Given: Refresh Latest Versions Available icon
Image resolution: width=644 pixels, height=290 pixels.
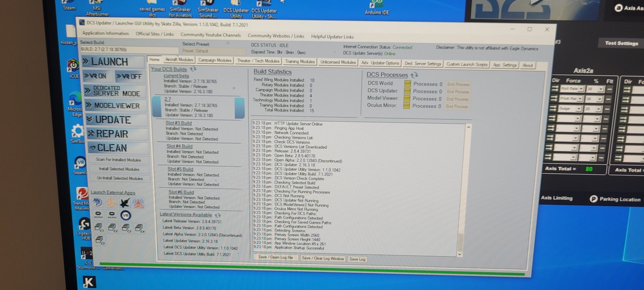Looking at the screenshot, I should tap(218, 215).
